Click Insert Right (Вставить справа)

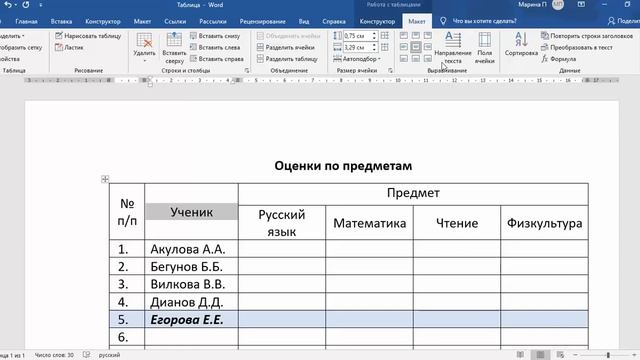(x=217, y=59)
